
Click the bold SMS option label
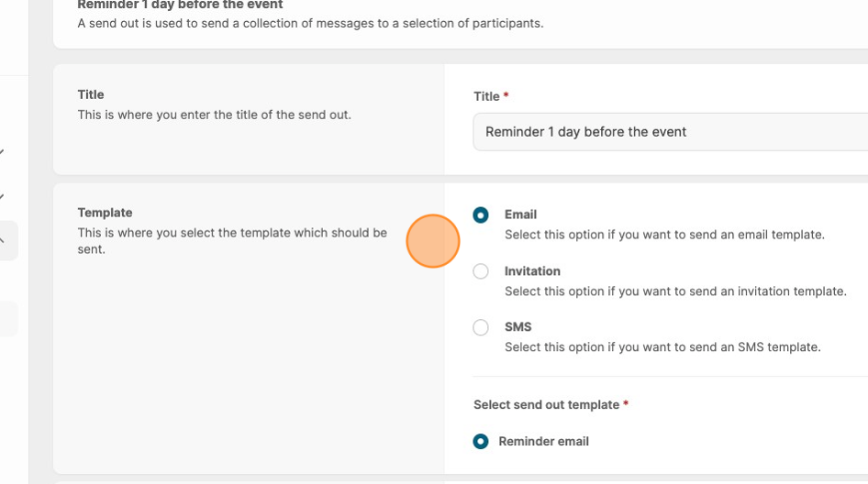point(517,327)
